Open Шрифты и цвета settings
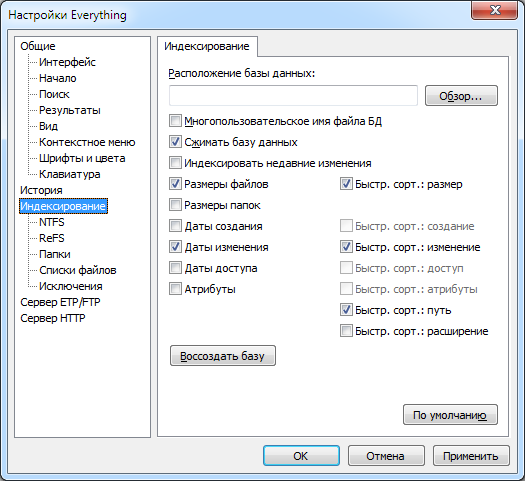The height and width of the screenshot is (481, 525). click(x=82, y=158)
